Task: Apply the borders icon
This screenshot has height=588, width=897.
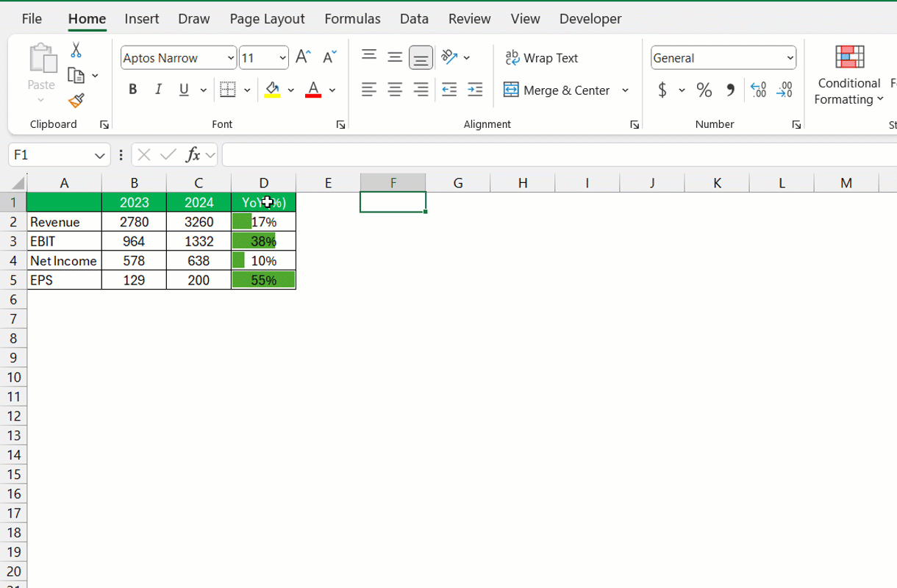Action: [x=228, y=90]
